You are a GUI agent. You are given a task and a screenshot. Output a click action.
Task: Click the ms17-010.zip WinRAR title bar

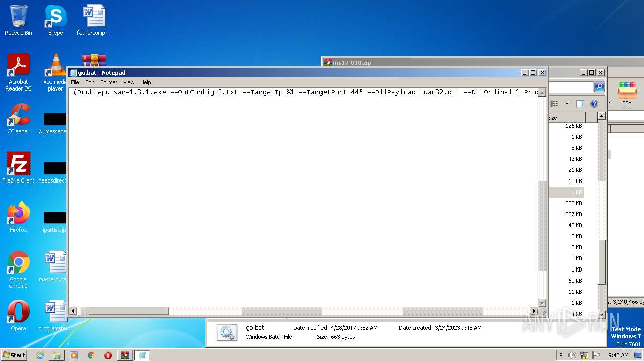coord(482,62)
